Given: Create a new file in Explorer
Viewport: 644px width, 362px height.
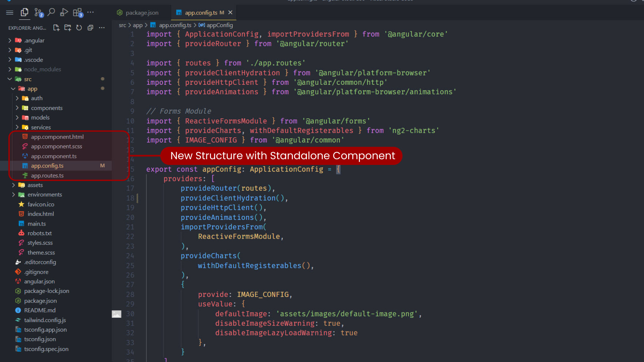Looking at the screenshot, I should pos(56,28).
